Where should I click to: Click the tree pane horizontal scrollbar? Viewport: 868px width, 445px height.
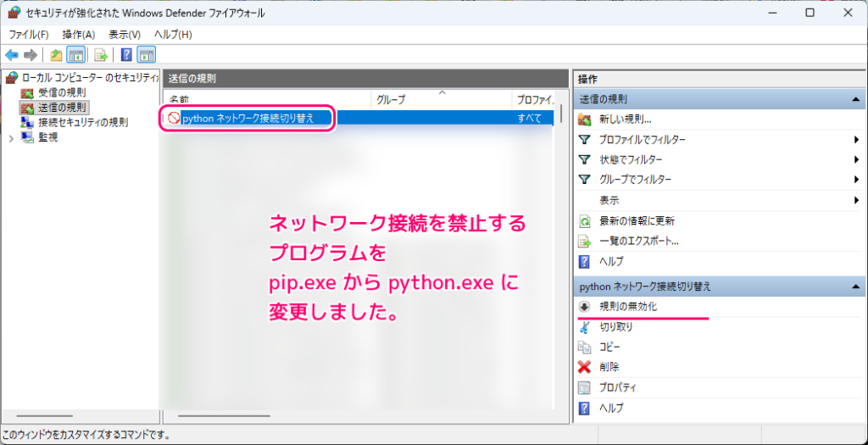(x=44, y=415)
